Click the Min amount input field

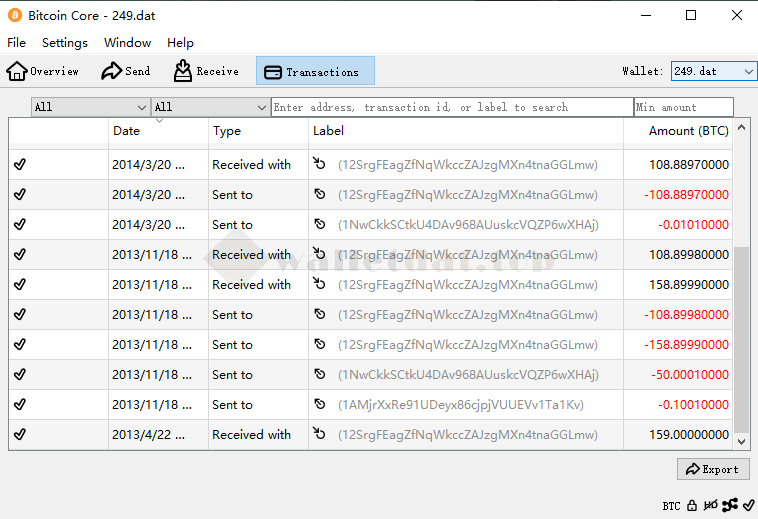683,107
